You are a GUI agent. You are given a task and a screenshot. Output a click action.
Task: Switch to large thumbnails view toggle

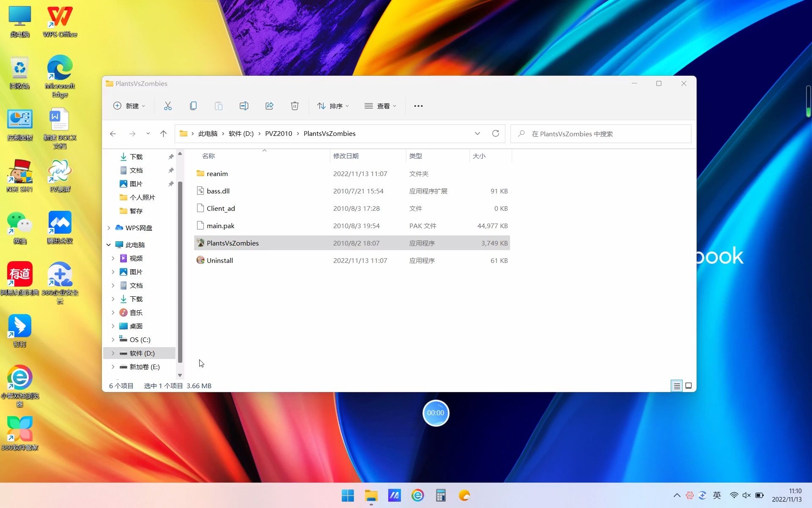(689, 386)
